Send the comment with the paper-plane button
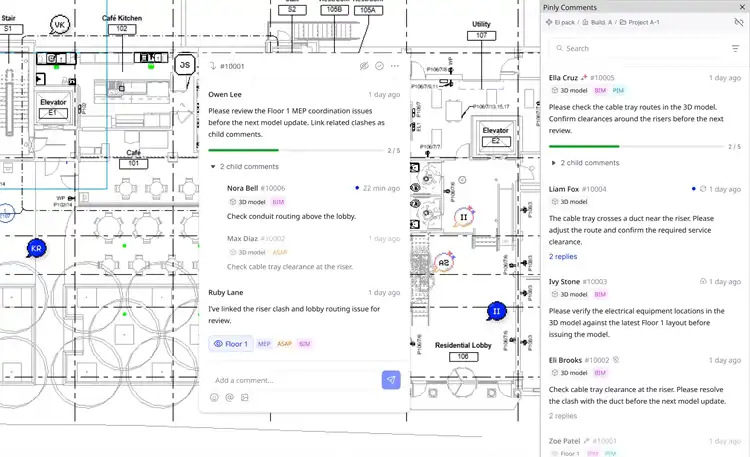 pos(391,380)
